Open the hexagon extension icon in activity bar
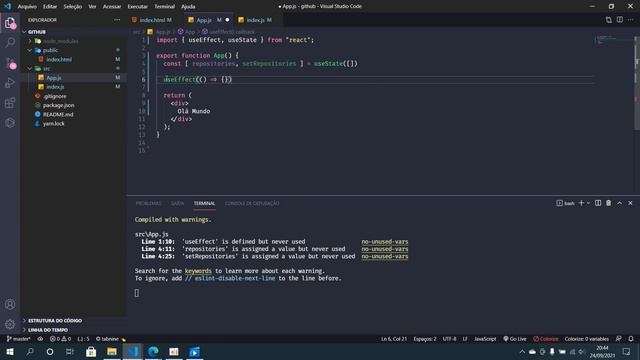The width and height of the screenshot is (640, 360). pos(10,123)
